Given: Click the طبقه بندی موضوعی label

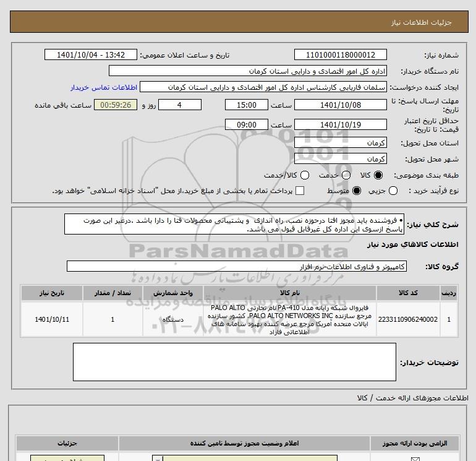Looking at the screenshot, I should tap(426, 175).
